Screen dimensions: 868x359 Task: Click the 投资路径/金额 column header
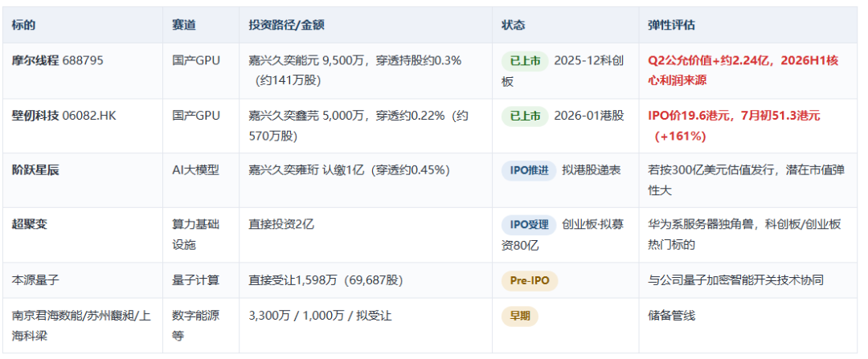click(366, 26)
